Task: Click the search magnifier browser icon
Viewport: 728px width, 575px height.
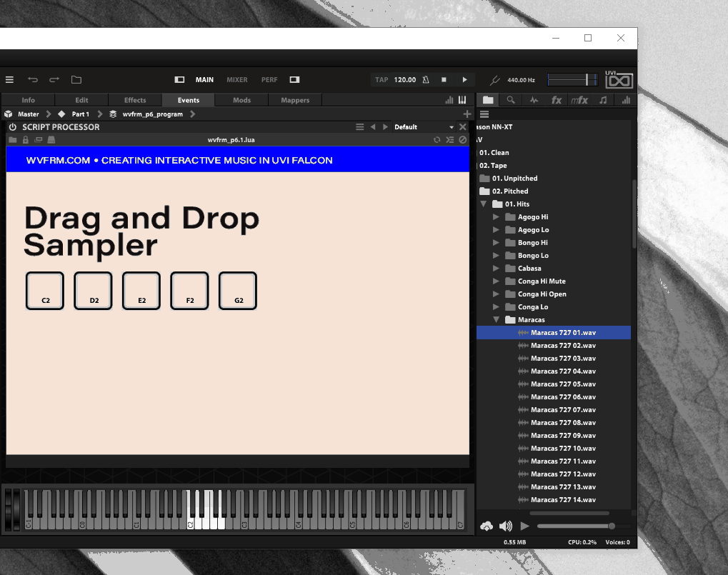Action: point(511,100)
